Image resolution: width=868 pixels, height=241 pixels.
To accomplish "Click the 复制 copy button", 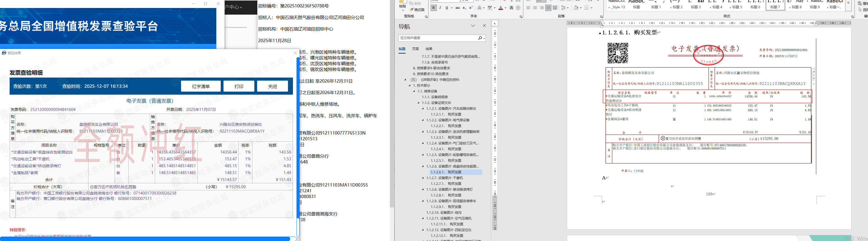I will pyautogui.click(x=416, y=3).
